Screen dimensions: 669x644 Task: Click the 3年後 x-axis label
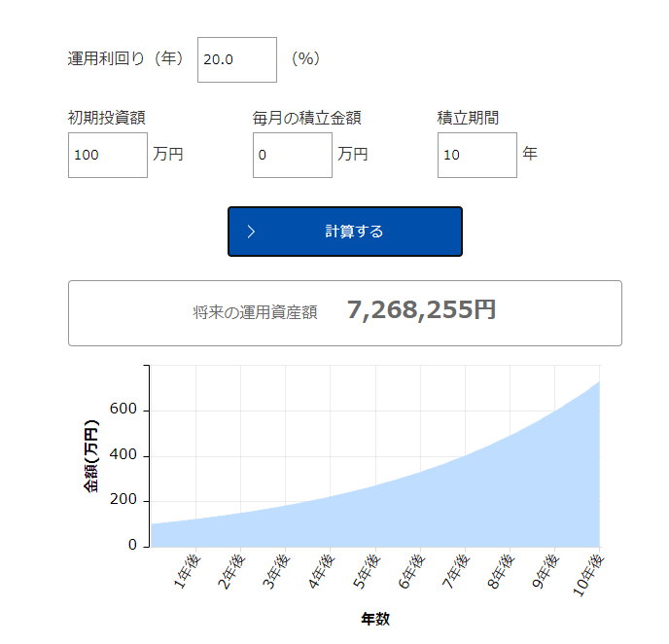(x=275, y=571)
